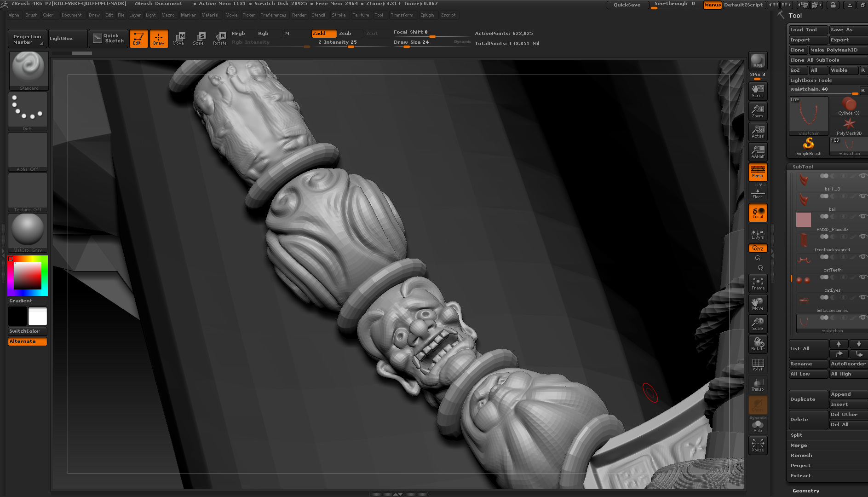Open the Render menu
Screen dimensions: 868x497
(299, 15)
